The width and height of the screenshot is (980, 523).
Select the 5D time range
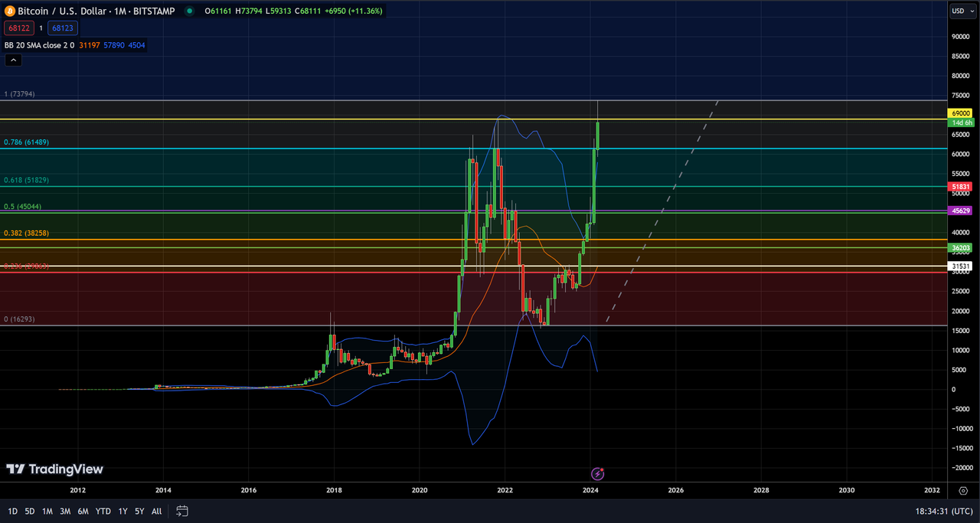30,511
